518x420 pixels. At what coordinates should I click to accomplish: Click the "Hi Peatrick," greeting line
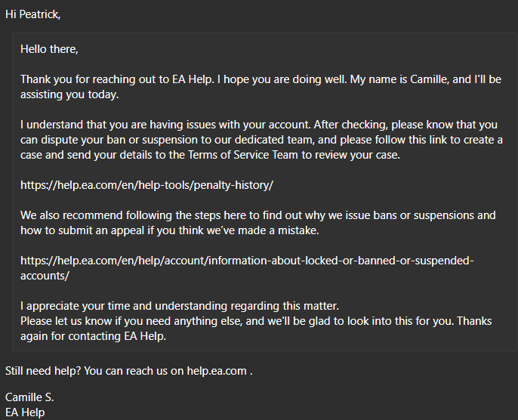(x=32, y=15)
